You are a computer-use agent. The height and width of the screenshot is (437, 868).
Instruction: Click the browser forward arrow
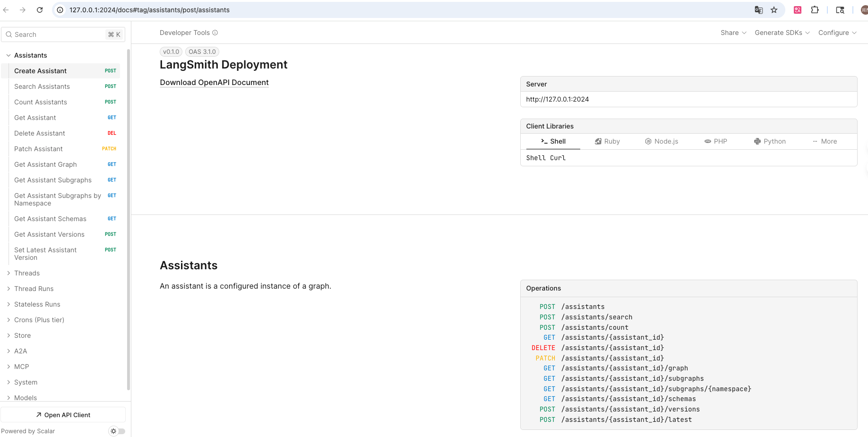pyautogui.click(x=23, y=10)
